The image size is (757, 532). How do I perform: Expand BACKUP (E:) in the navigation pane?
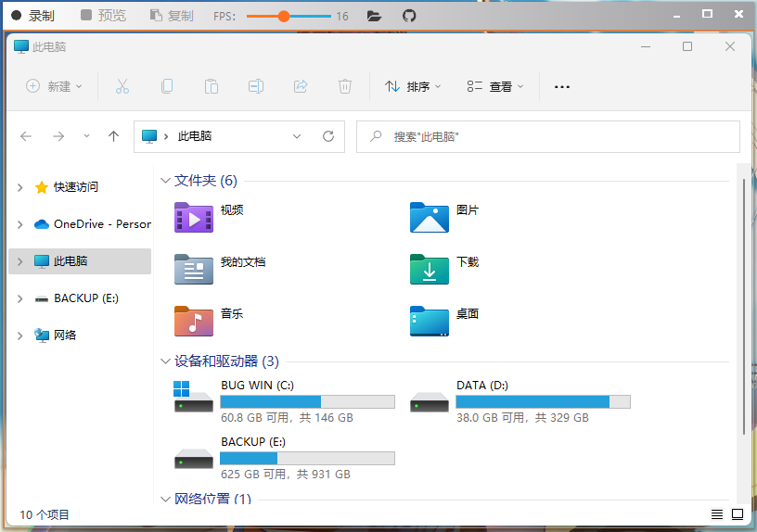pos(19,298)
